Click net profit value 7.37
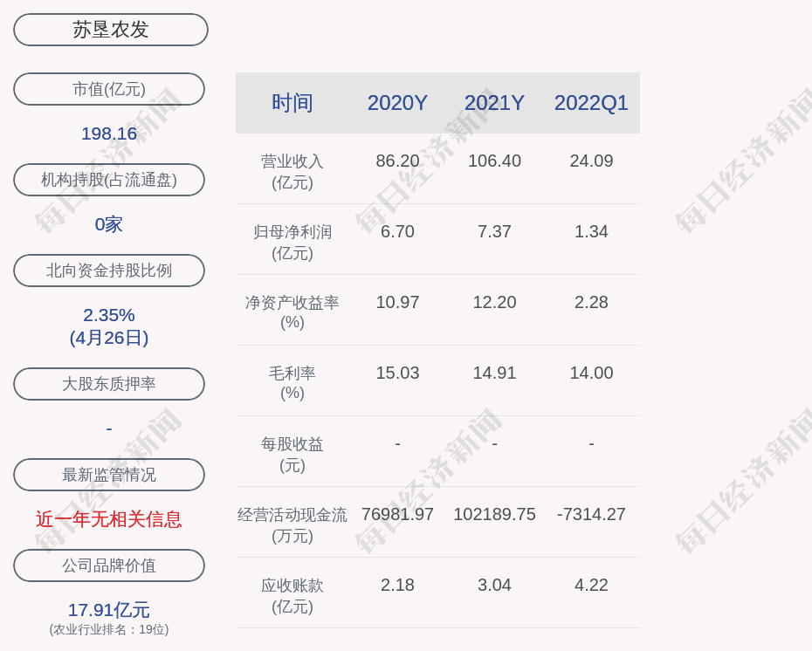 point(494,231)
